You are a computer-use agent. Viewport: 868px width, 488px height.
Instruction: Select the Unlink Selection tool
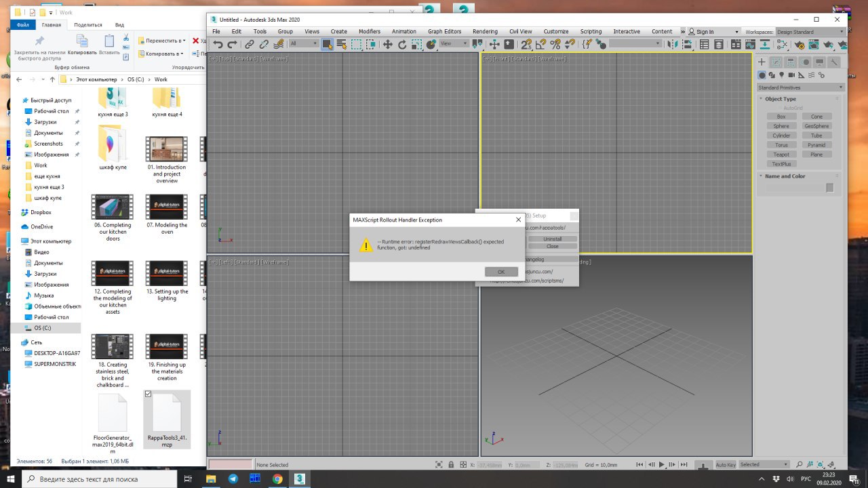[x=264, y=44]
